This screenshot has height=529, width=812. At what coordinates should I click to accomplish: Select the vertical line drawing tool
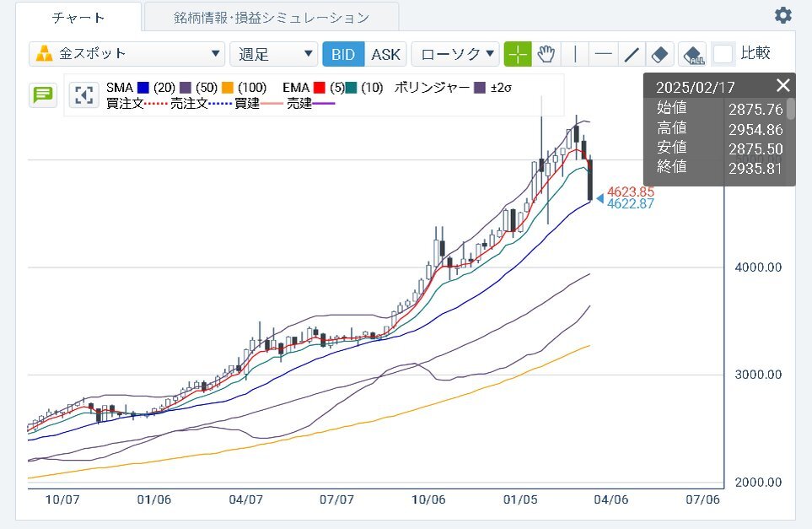coord(575,54)
